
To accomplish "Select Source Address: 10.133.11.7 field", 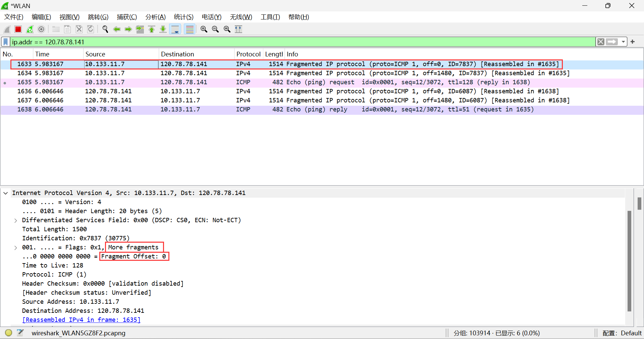I will (x=70, y=302).
